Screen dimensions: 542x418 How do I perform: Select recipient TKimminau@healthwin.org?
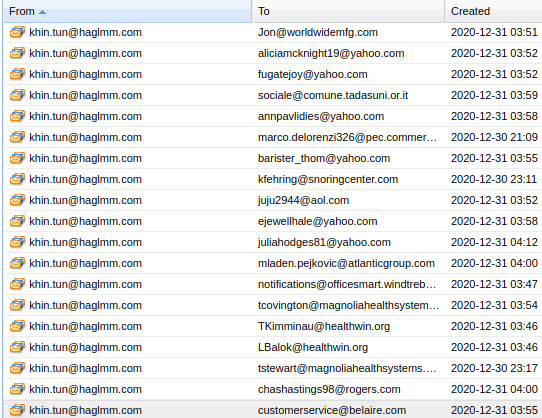click(x=324, y=326)
